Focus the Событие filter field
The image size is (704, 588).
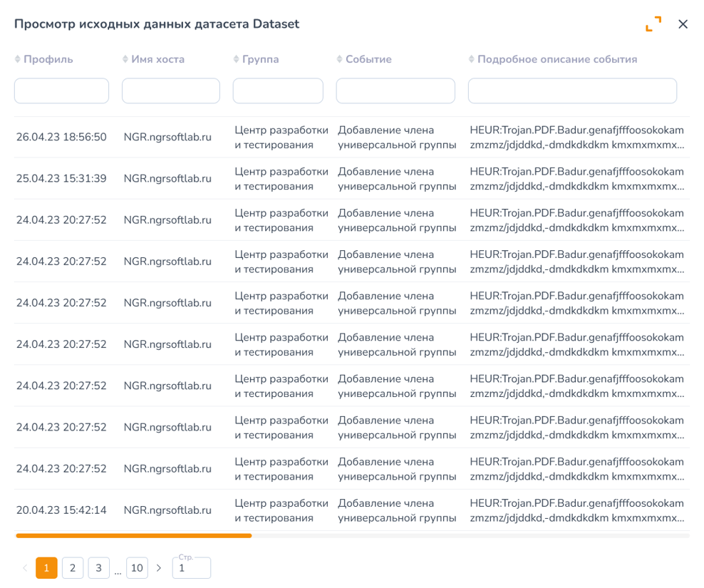click(x=395, y=91)
